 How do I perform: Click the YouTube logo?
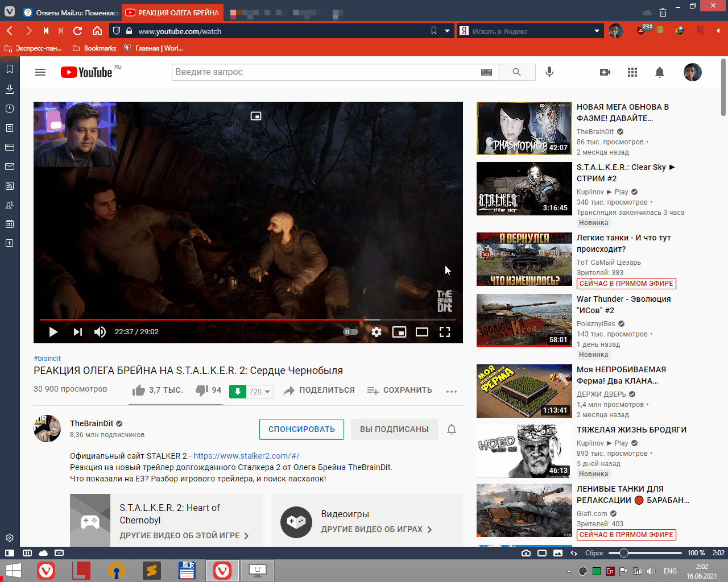pyautogui.click(x=86, y=72)
